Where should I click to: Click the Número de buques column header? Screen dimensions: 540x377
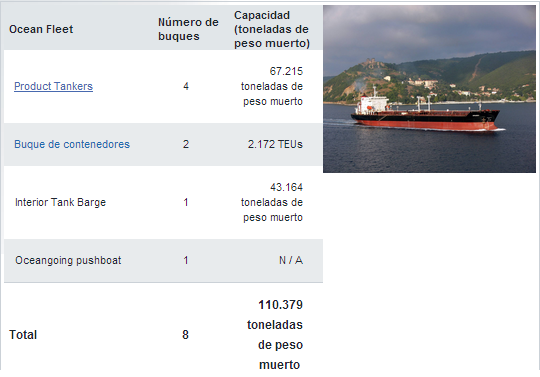coord(188,29)
